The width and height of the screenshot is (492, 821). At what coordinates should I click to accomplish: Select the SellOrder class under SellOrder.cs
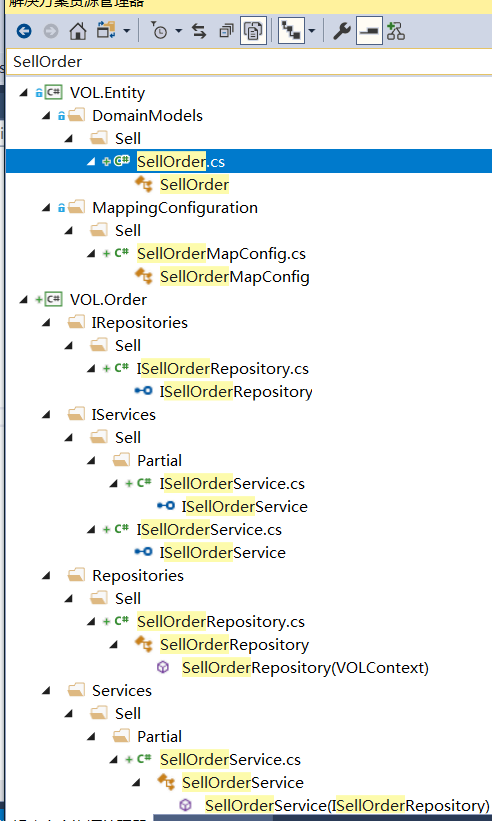coord(194,185)
